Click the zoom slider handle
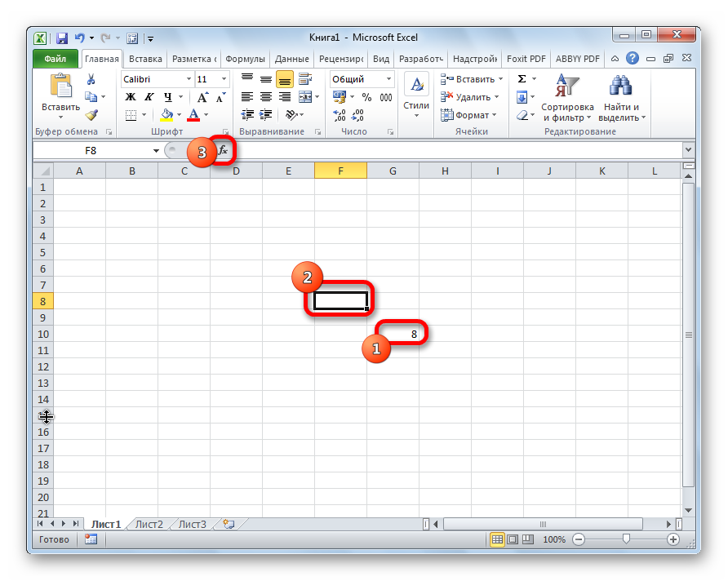 [626, 539]
